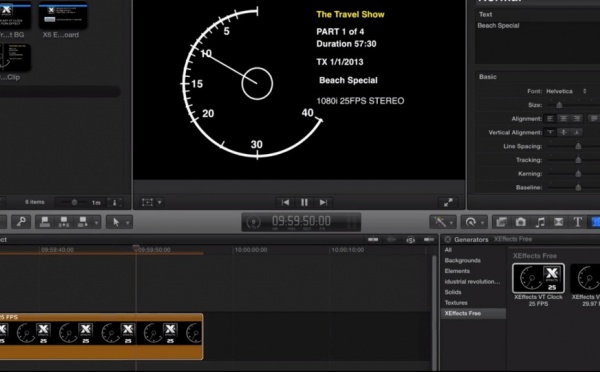Select the XEffects VT Clock 25 FPS generator

[538, 278]
